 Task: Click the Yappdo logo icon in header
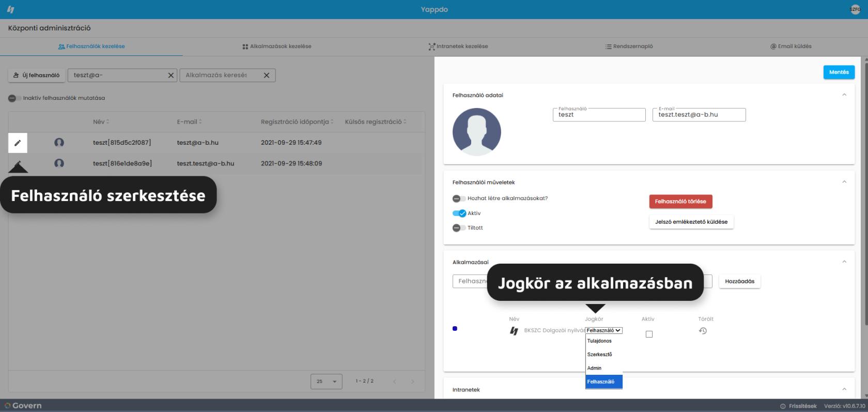[x=11, y=9]
